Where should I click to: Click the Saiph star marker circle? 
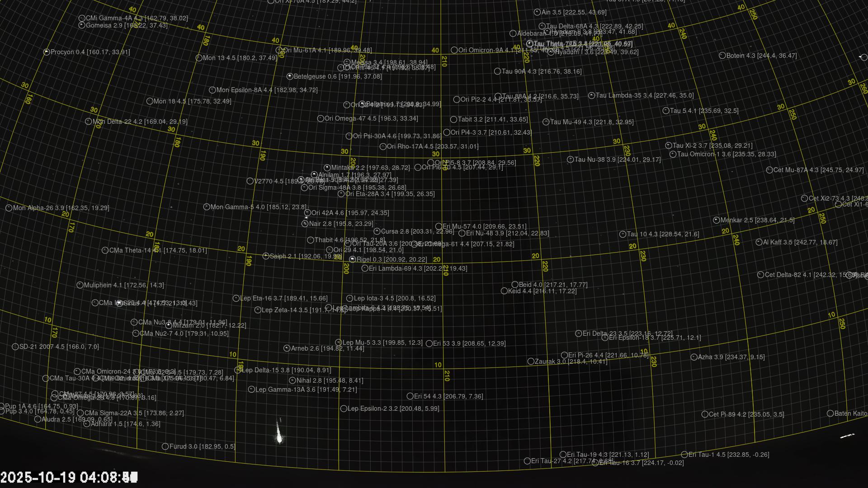266,256
